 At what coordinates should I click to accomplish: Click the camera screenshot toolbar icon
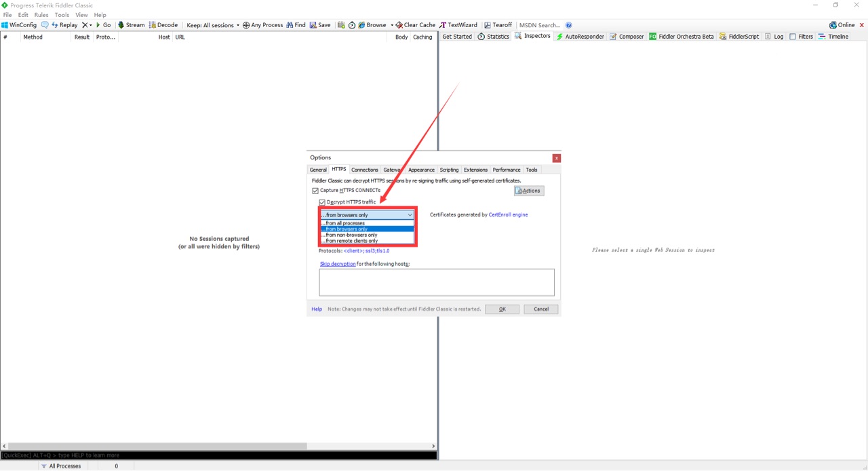341,25
